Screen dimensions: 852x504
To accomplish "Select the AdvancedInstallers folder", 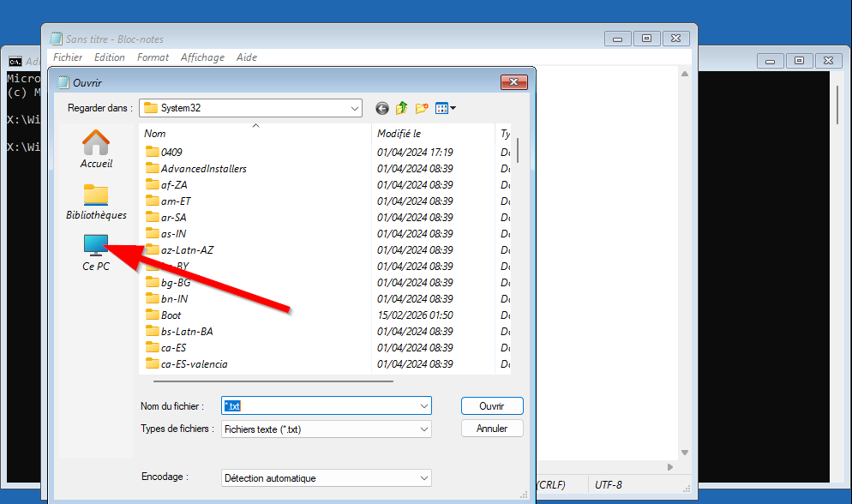I will click(203, 169).
